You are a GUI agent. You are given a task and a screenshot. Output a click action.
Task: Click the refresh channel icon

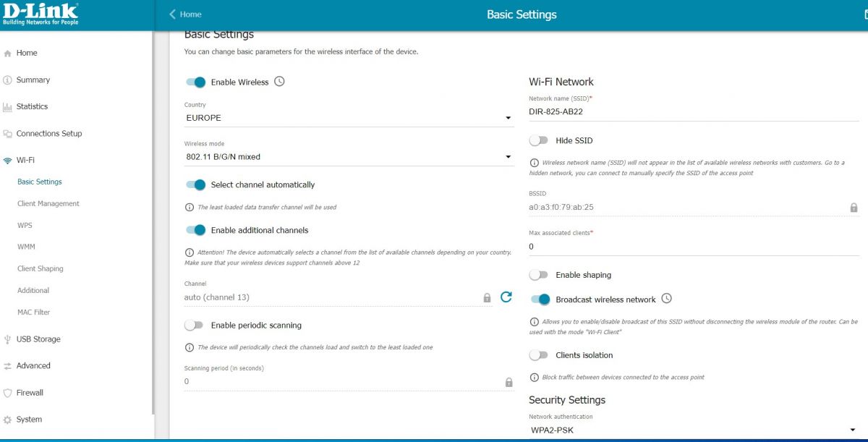click(x=506, y=297)
